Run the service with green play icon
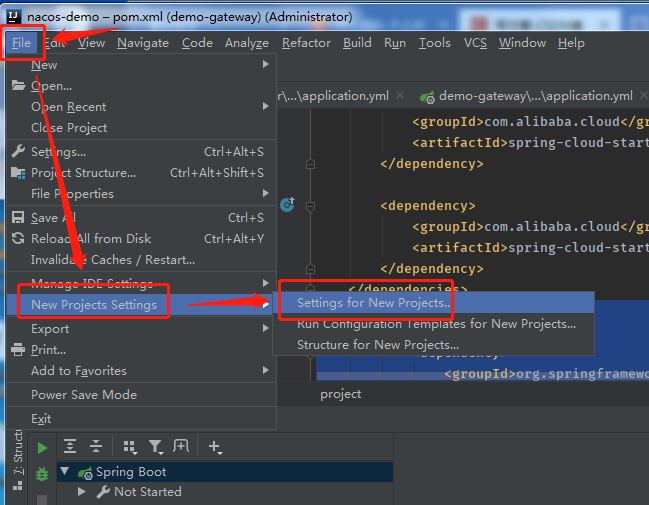Image resolution: width=649 pixels, height=505 pixels. click(x=42, y=448)
